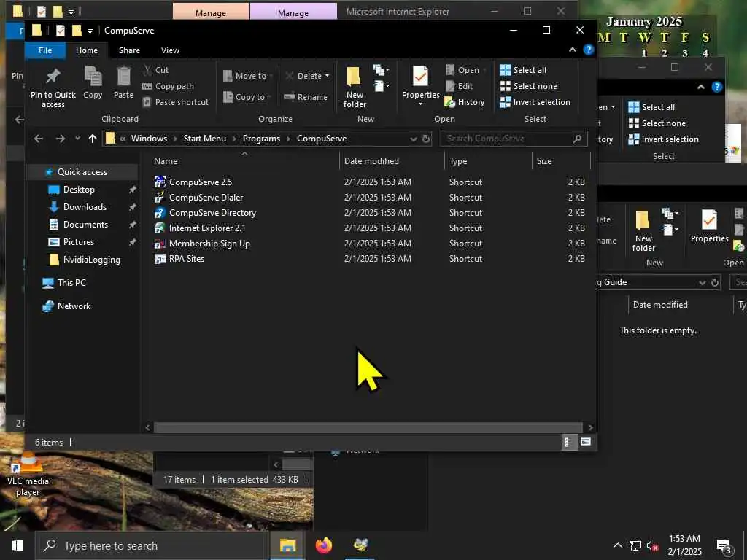Screen dimensions: 747x560
Task: Click Programs in the address breadcrumb
Action: (x=261, y=139)
